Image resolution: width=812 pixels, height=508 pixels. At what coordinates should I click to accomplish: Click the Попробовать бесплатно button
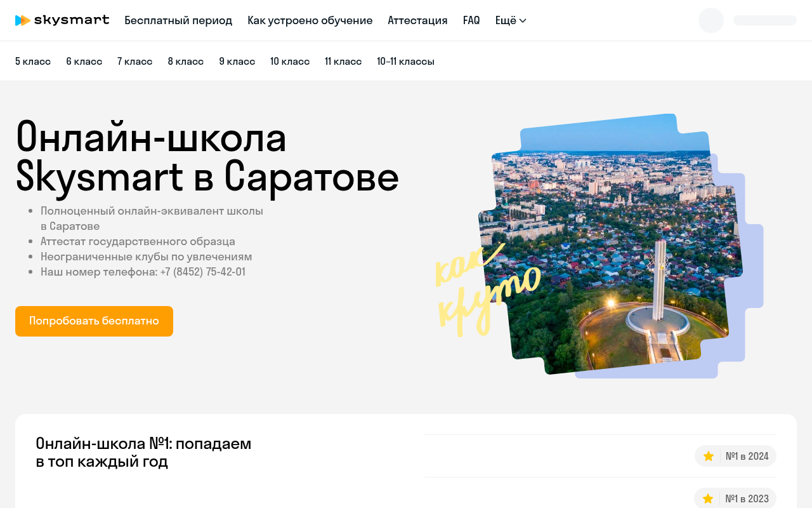click(x=94, y=321)
